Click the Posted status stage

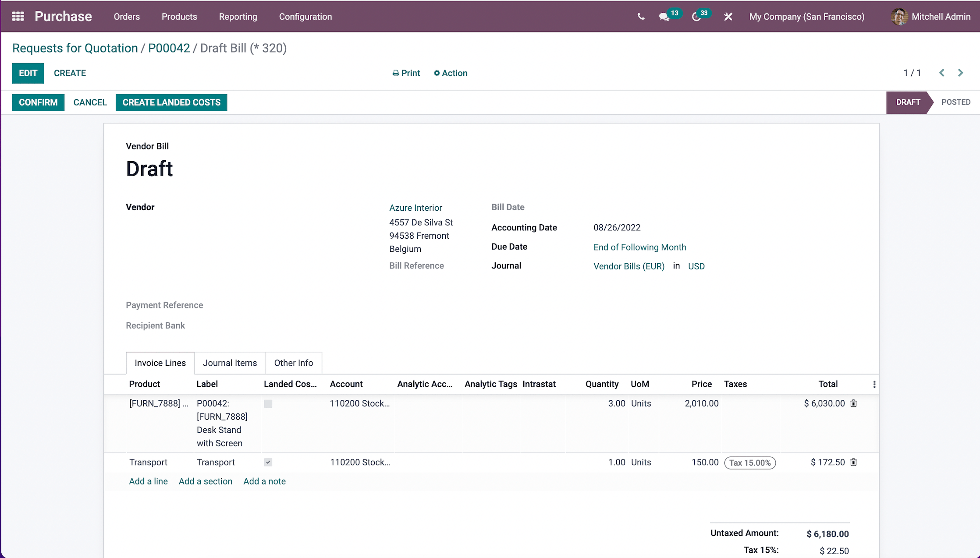pos(955,102)
